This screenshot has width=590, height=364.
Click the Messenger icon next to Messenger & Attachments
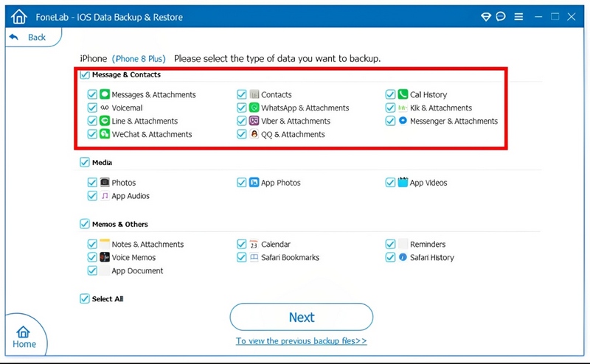tap(403, 121)
